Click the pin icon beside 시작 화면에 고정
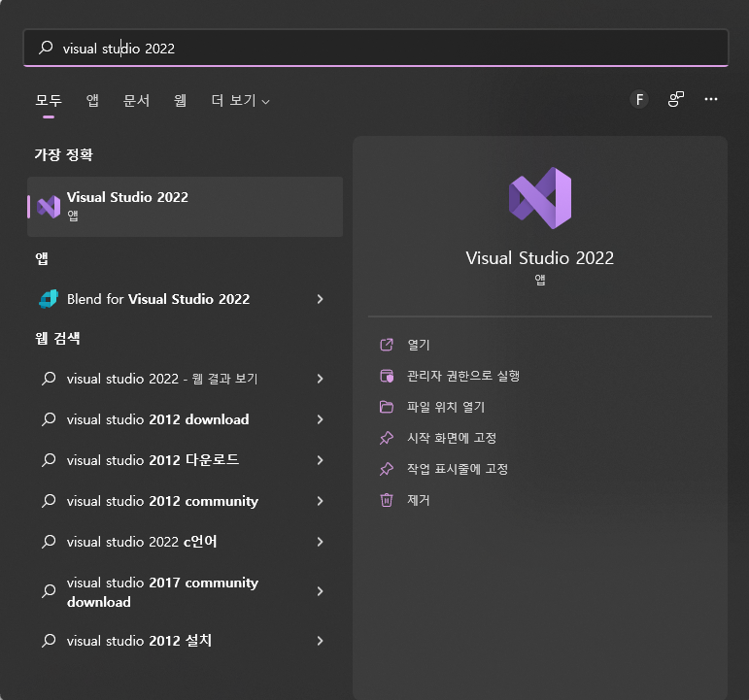Viewport: 749px width, 700px height. [387, 438]
